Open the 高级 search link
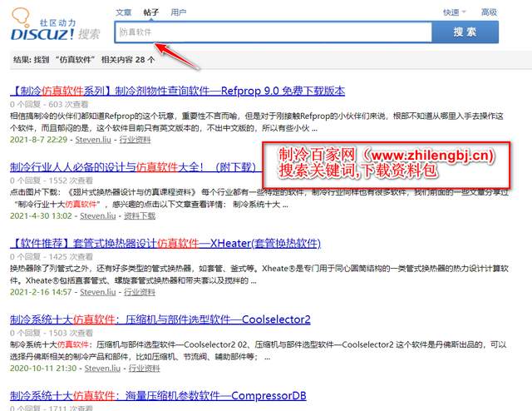Viewport: 532px width, 411px height. [489, 12]
